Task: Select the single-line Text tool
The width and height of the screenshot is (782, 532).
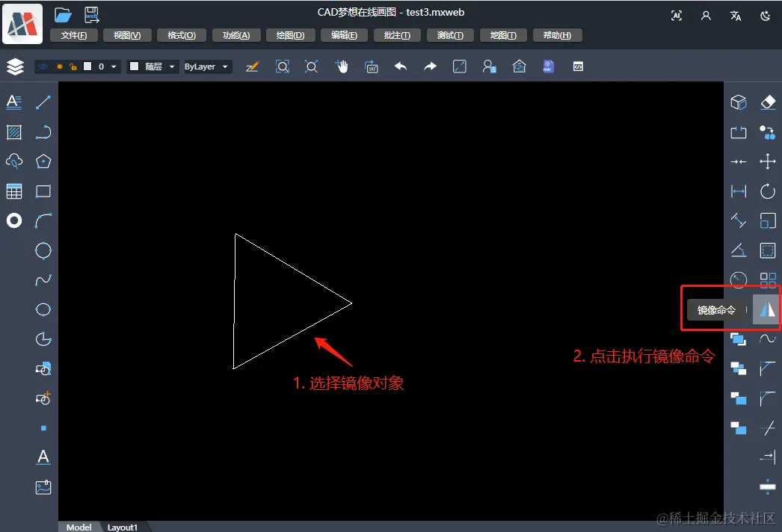Action: (43, 457)
